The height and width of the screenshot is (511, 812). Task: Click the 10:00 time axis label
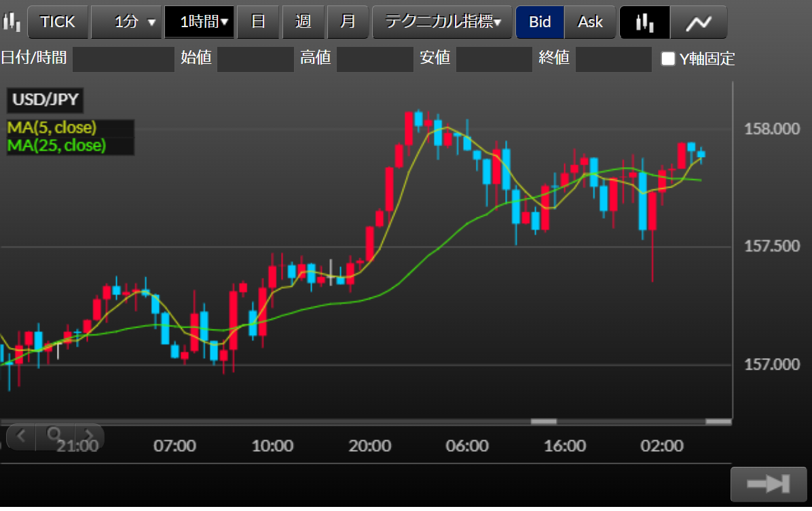pos(272,446)
